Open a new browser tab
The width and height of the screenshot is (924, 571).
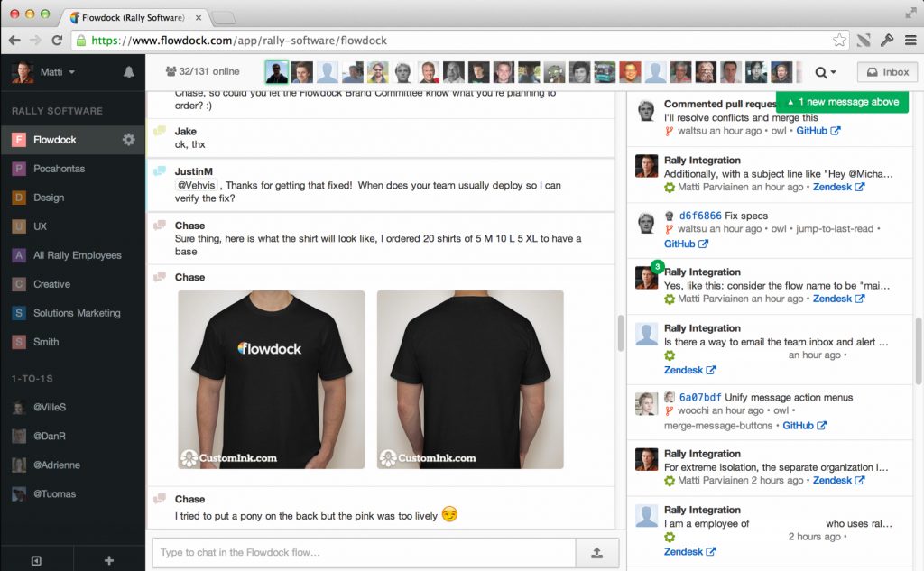tap(224, 18)
